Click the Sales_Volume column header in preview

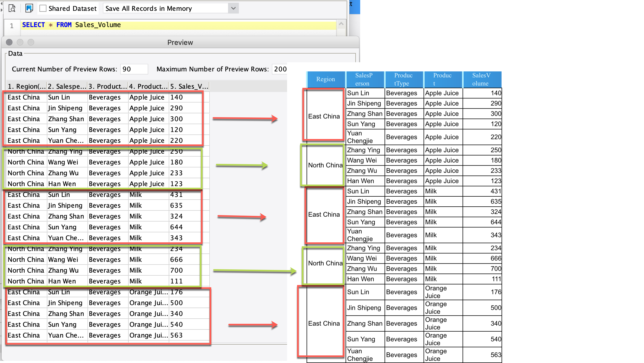coord(189,86)
